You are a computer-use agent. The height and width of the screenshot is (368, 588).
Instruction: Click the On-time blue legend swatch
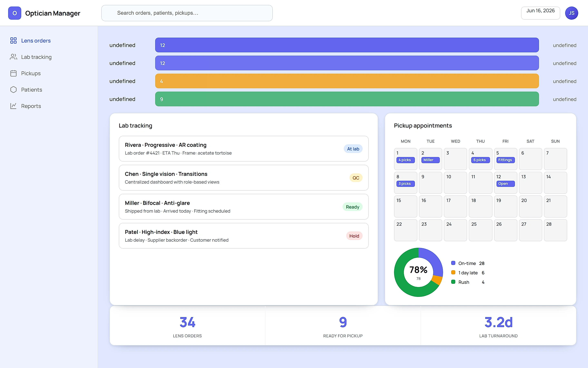click(453, 263)
